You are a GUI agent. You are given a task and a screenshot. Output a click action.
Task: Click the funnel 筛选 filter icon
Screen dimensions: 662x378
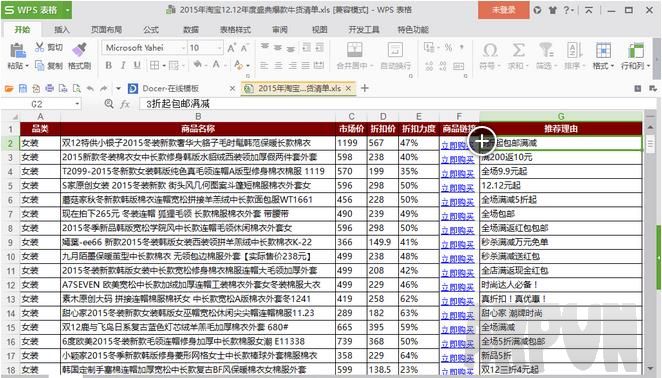tap(546, 50)
